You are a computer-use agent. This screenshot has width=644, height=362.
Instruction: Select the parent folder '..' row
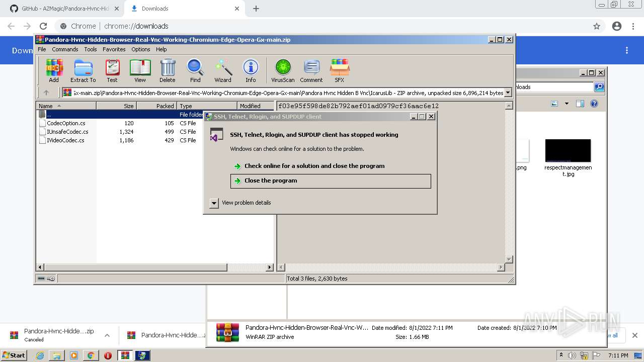[x=120, y=115]
